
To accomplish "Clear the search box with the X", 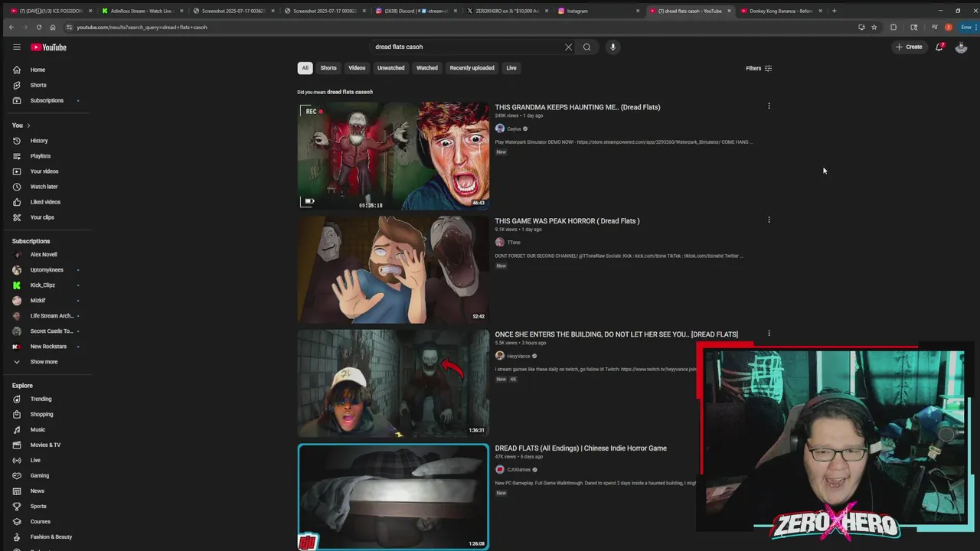I will click(x=568, y=47).
